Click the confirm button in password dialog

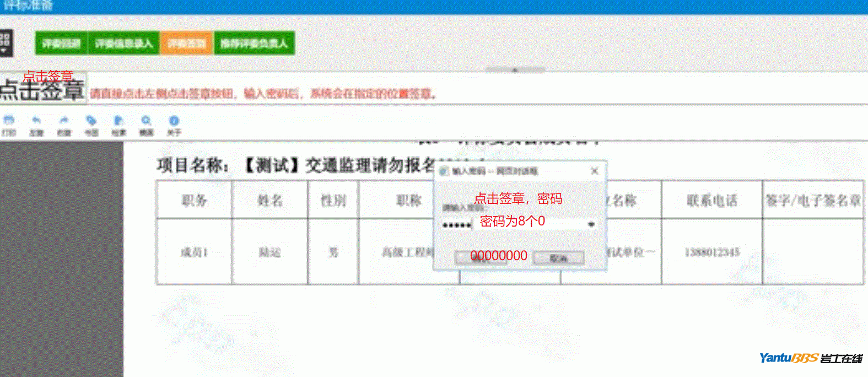(481, 258)
